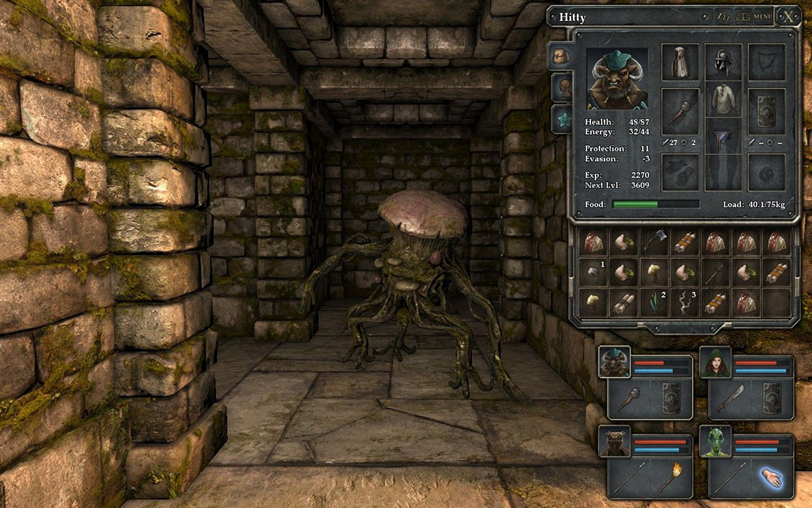Select the shield in Hitty's off-hand slot
Image resolution: width=812 pixels, height=508 pixels.
coord(767,108)
